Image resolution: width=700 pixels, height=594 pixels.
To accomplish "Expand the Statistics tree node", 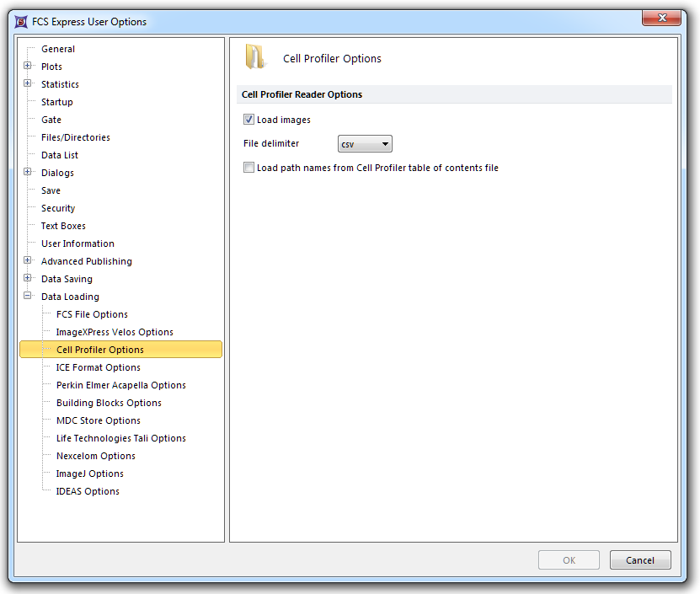I will (28, 83).
